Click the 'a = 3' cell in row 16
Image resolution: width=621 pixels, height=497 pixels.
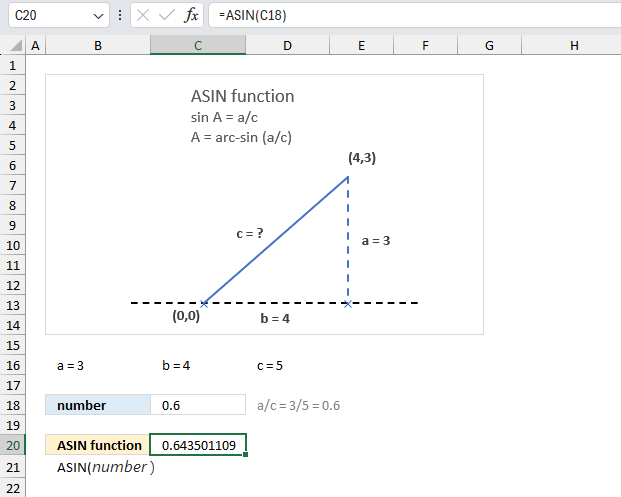pyautogui.click(x=70, y=366)
